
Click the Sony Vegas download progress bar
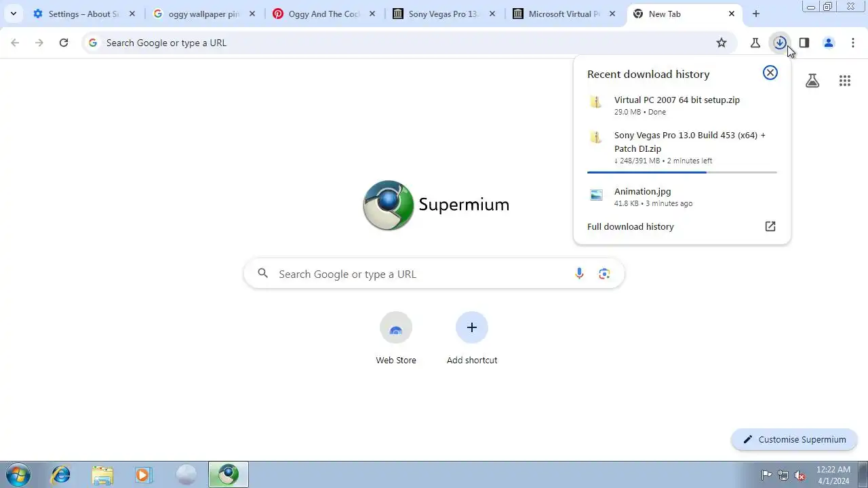tap(682, 172)
